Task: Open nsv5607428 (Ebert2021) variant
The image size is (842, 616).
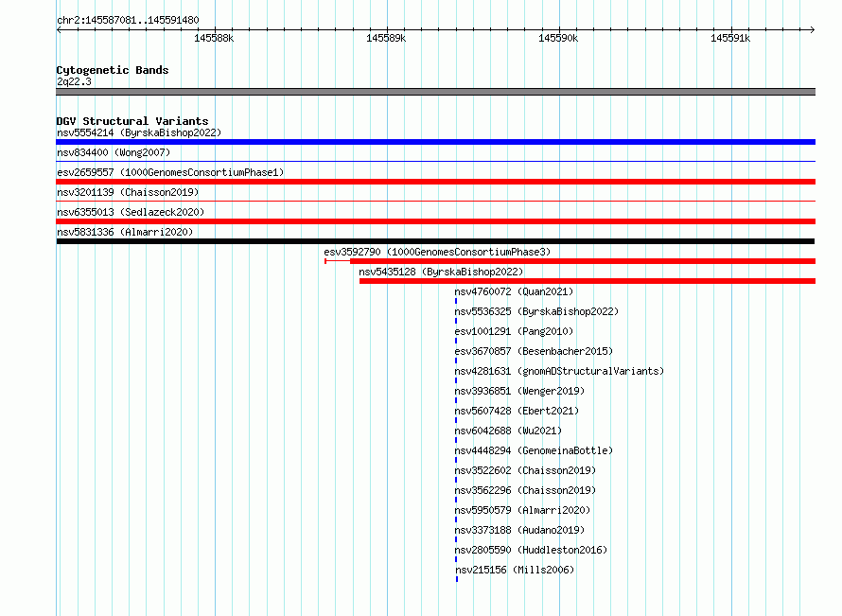Action: tap(517, 411)
